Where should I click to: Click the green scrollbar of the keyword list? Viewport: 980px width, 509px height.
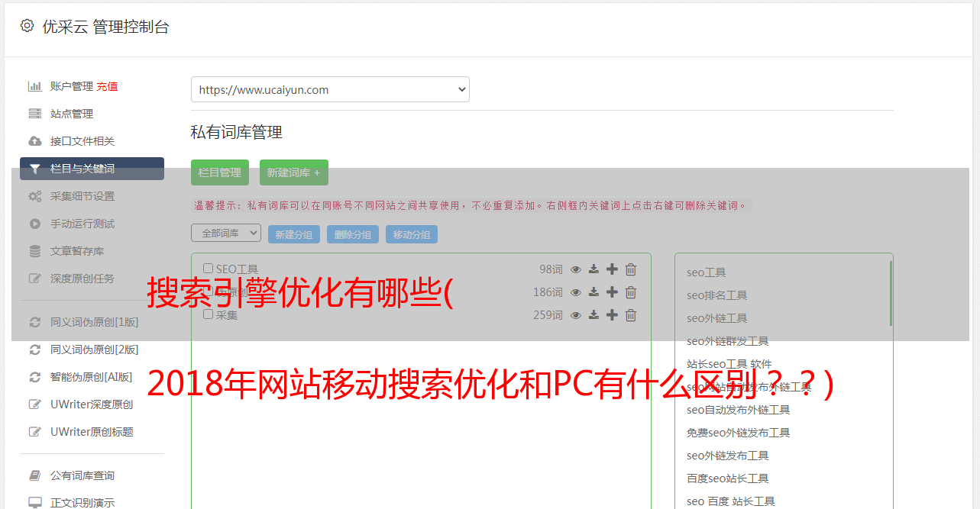tap(891, 294)
